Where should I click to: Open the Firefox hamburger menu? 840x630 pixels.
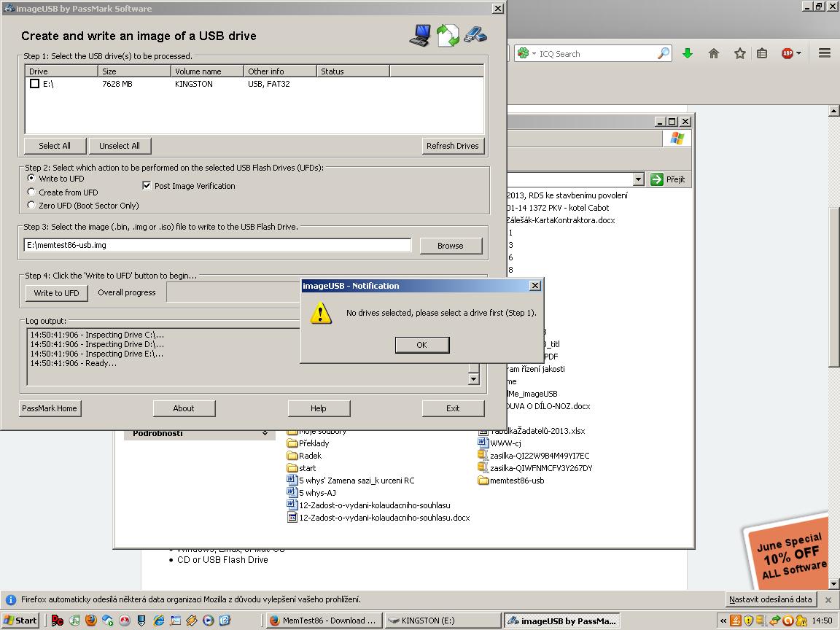click(825, 53)
